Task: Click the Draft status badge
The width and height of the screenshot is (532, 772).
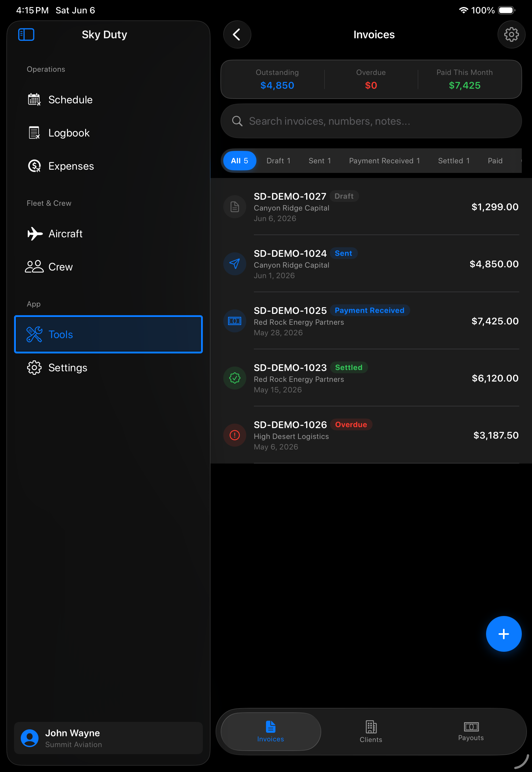Action: (344, 196)
